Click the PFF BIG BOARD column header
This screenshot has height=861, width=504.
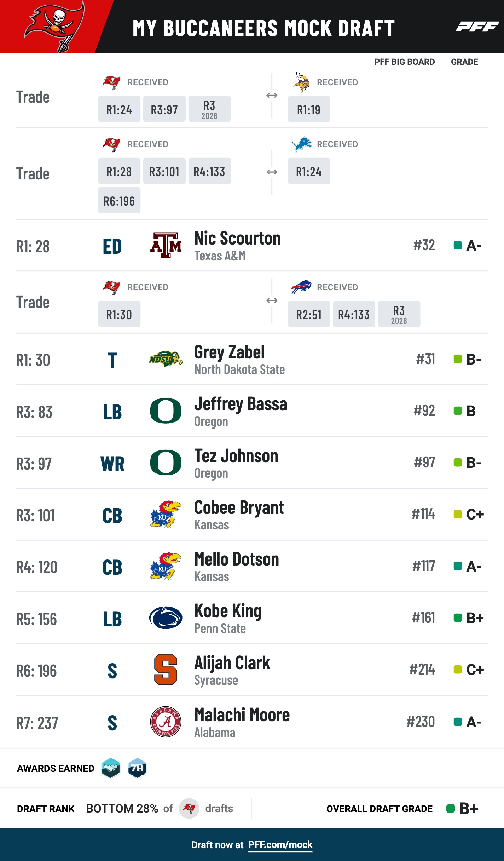(x=404, y=62)
